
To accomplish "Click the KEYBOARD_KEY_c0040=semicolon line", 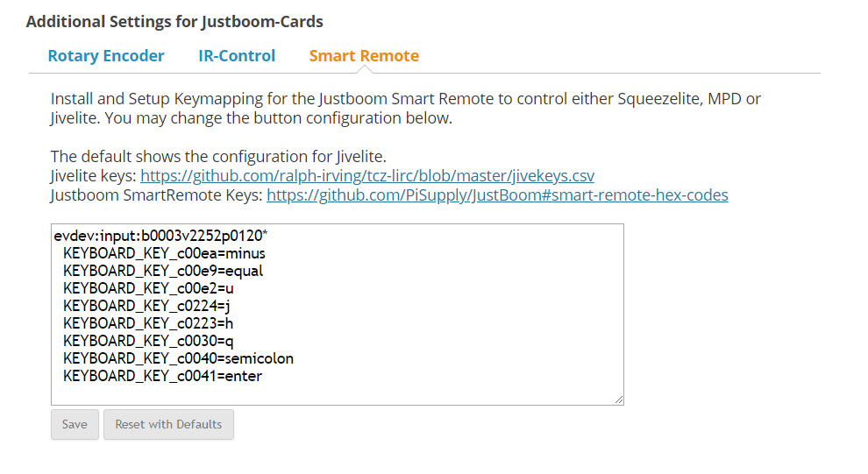I will point(178,358).
